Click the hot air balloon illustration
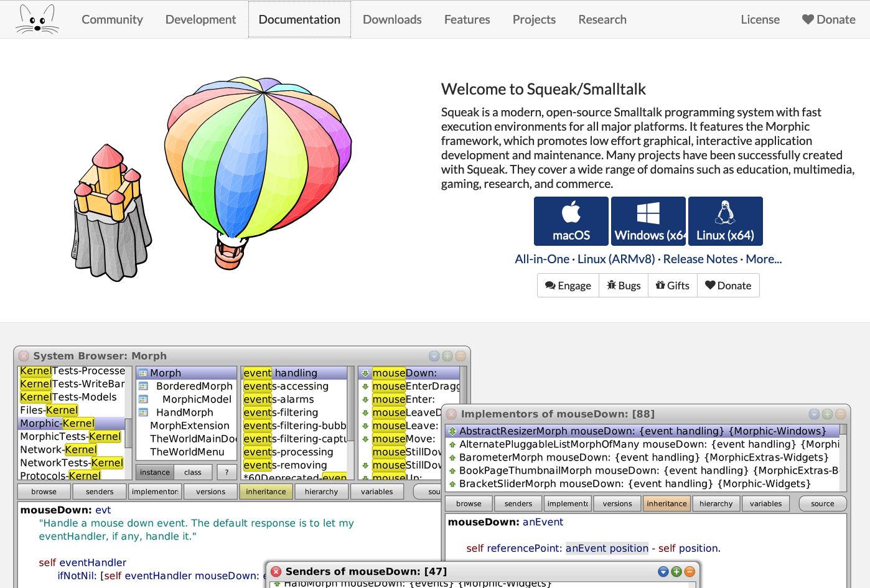 tap(258, 172)
